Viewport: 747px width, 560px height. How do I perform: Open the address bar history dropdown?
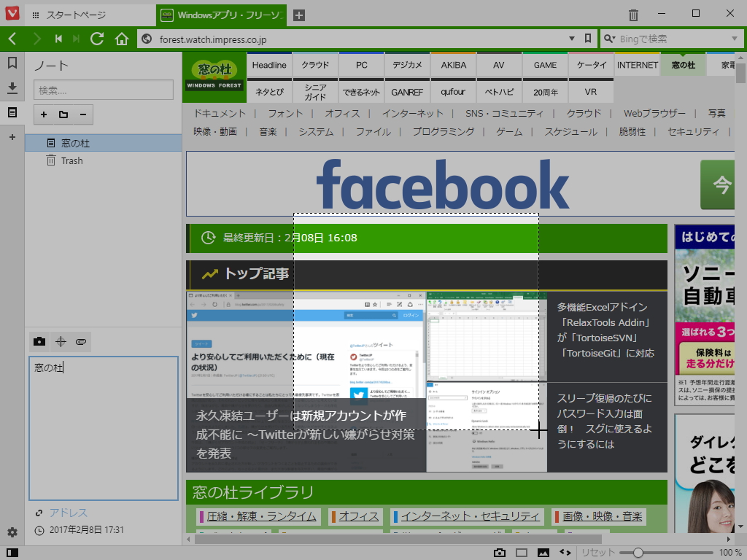tap(571, 39)
